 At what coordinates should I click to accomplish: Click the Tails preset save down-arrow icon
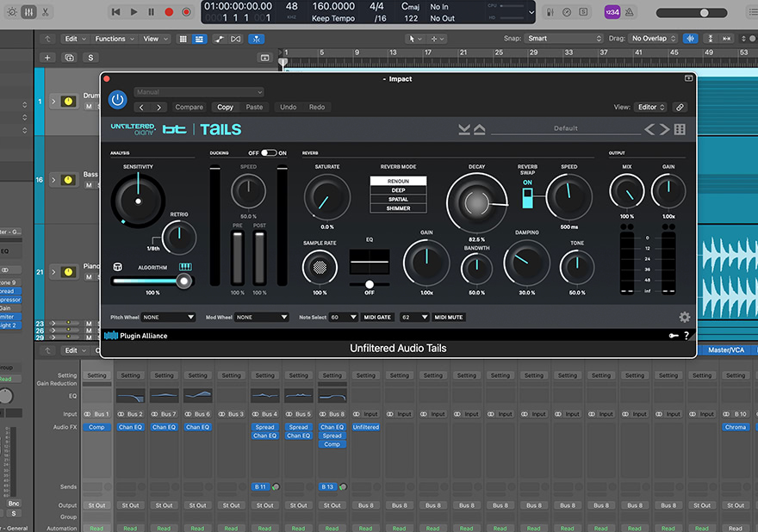pos(464,129)
